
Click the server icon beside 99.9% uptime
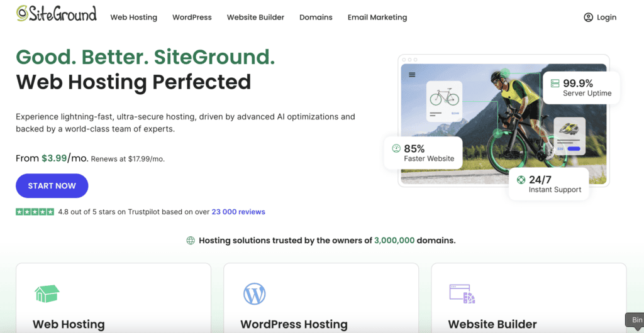[x=555, y=84]
